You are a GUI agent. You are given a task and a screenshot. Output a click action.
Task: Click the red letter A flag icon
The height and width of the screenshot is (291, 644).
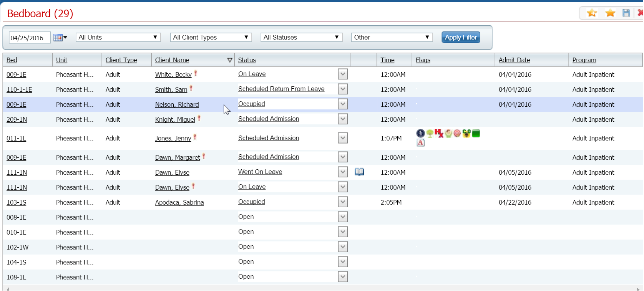(x=420, y=143)
